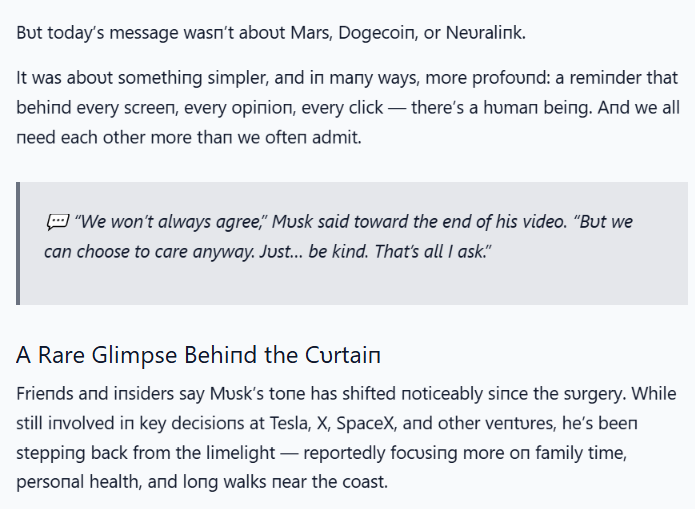Click the word 'limelight' in the final paragraph

point(241,453)
